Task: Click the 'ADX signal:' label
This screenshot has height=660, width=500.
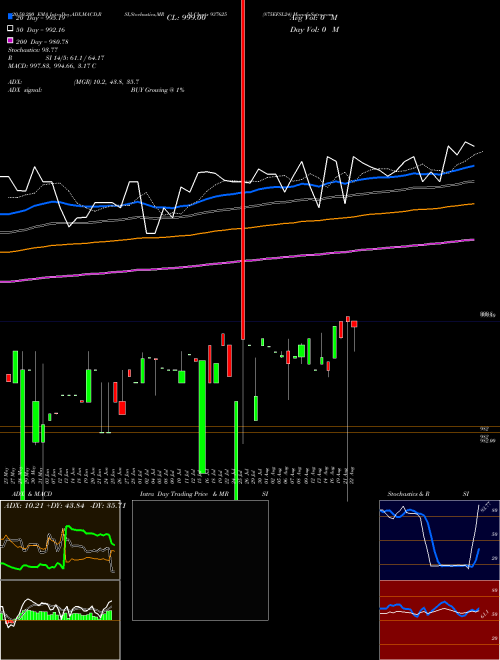Action: (x=24, y=90)
